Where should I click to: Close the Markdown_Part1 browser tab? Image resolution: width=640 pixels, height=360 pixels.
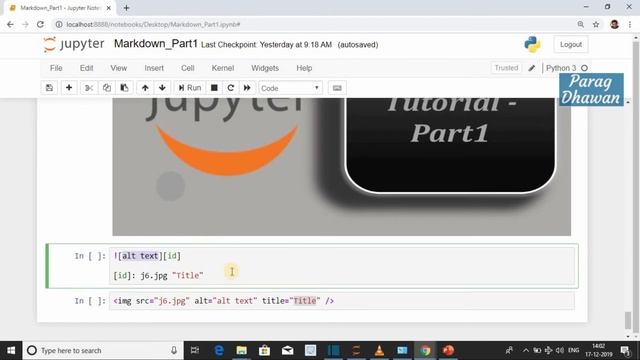pyautogui.click(x=109, y=8)
